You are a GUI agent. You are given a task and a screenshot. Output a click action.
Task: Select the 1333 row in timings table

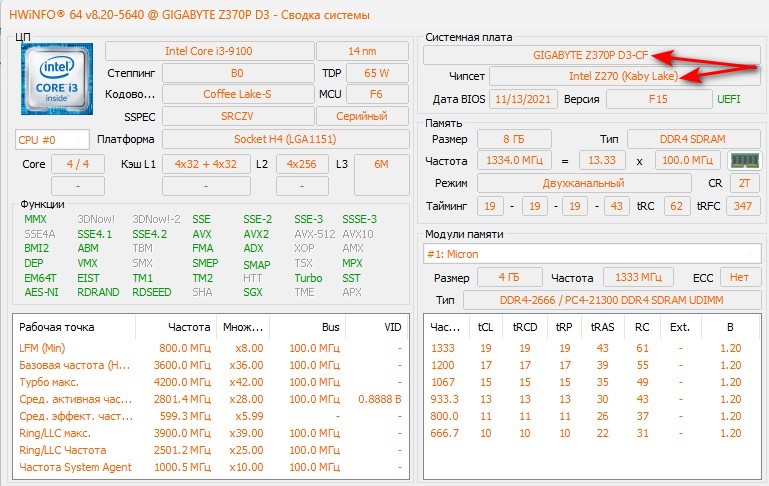coord(592,348)
